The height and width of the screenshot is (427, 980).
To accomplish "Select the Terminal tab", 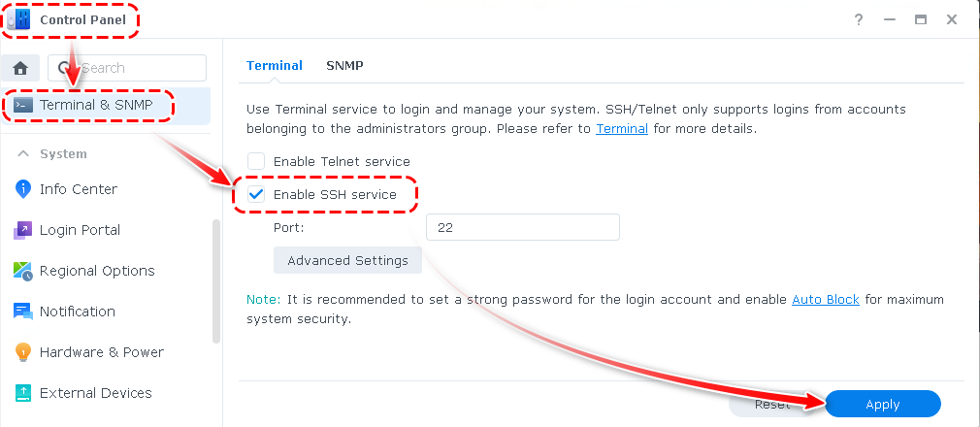I will (x=275, y=65).
